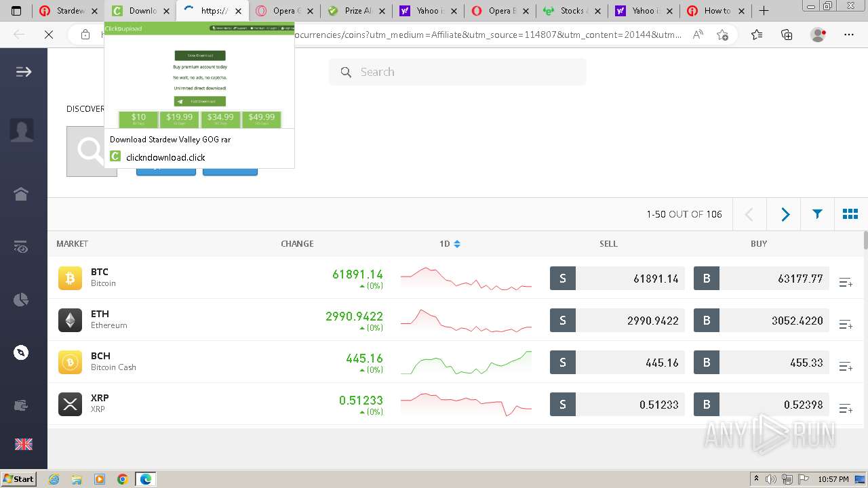Image resolution: width=868 pixels, height=488 pixels.
Task: Open the wallet icon in sidebar
Action: click(x=21, y=405)
